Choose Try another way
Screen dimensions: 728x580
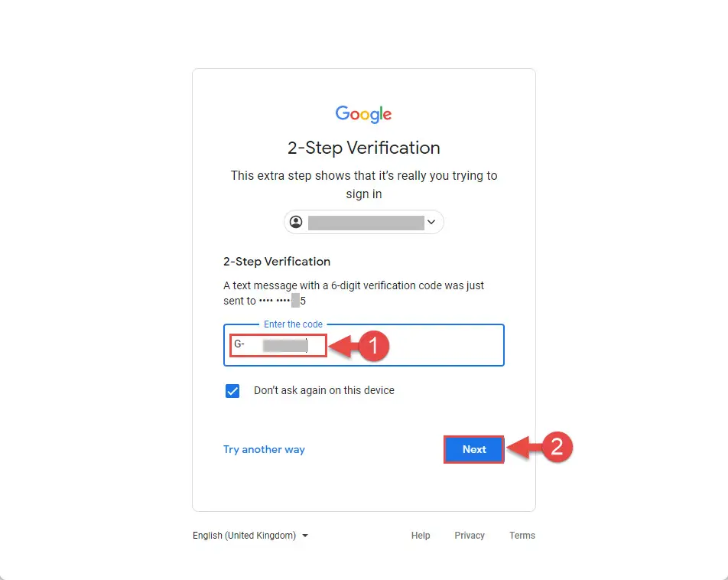click(x=264, y=449)
